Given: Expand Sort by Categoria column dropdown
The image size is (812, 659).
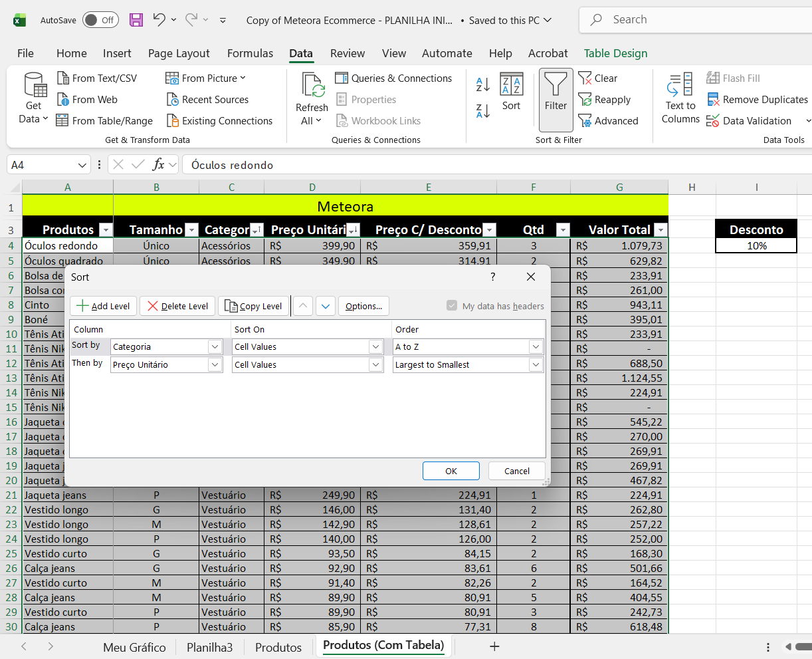Looking at the screenshot, I should (x=215, y=346).
